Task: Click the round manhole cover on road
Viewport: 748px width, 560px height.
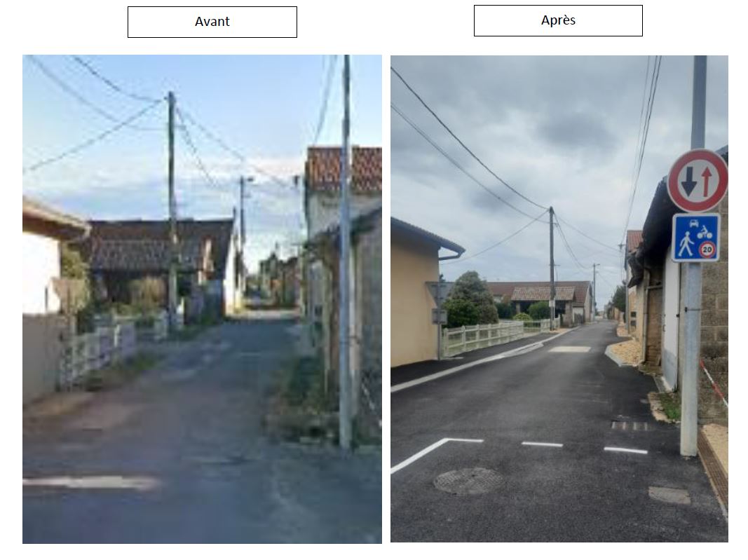Action: coord(468,480)
